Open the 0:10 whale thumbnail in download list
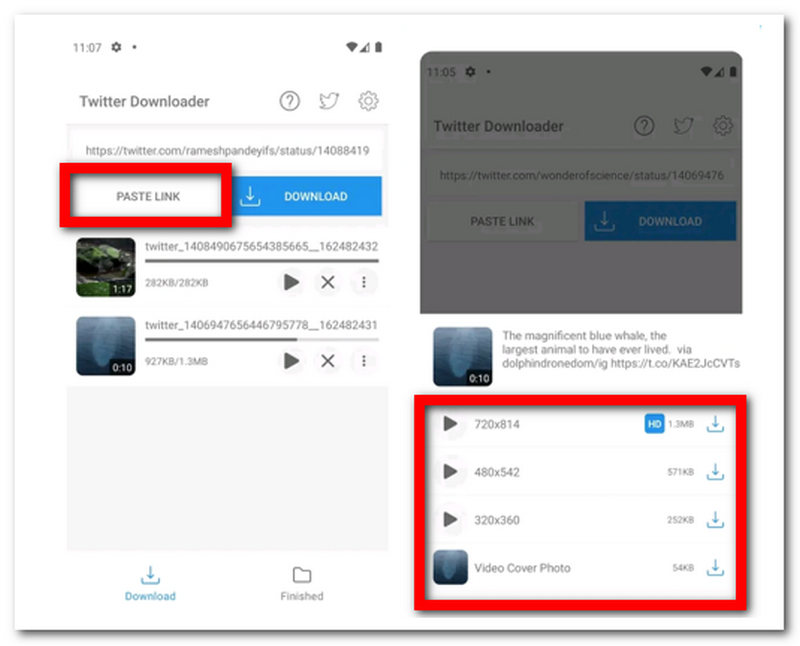 (x=106, y=346)
